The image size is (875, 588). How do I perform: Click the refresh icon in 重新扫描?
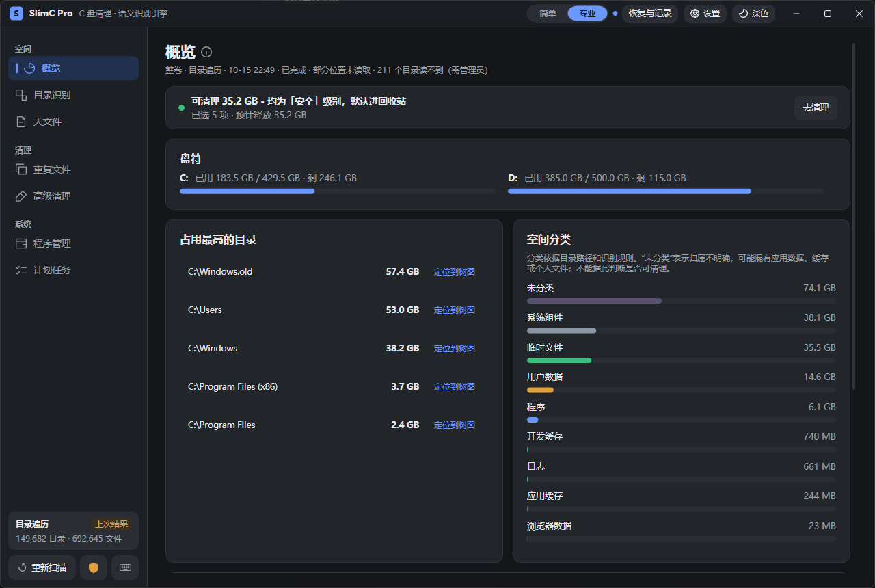pyautogui.click(x=23, y=567)
